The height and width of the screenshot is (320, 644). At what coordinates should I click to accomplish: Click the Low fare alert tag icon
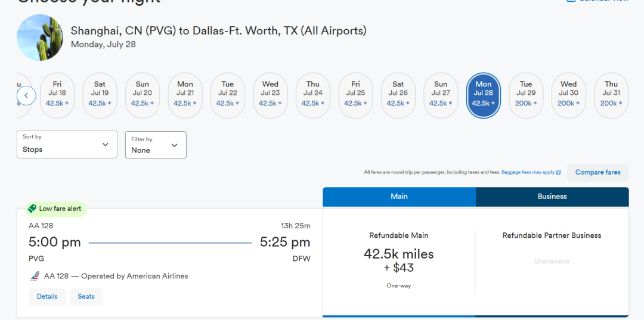tap(32, 209)
